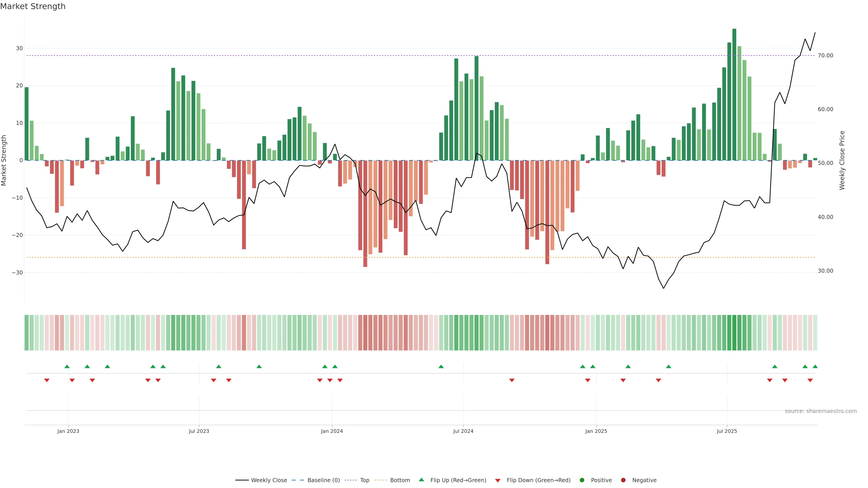Click the Jul 2024 x-axis label

point(463,431)
